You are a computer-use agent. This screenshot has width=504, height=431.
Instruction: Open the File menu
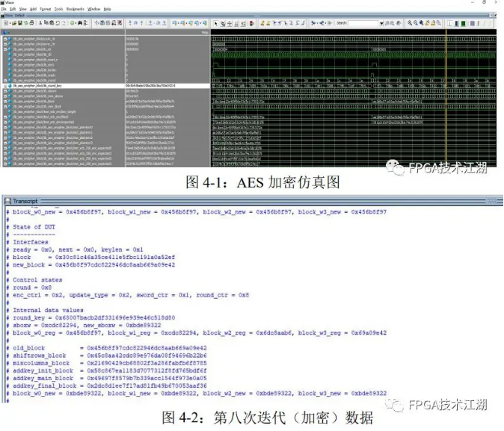tap(4, 9)
